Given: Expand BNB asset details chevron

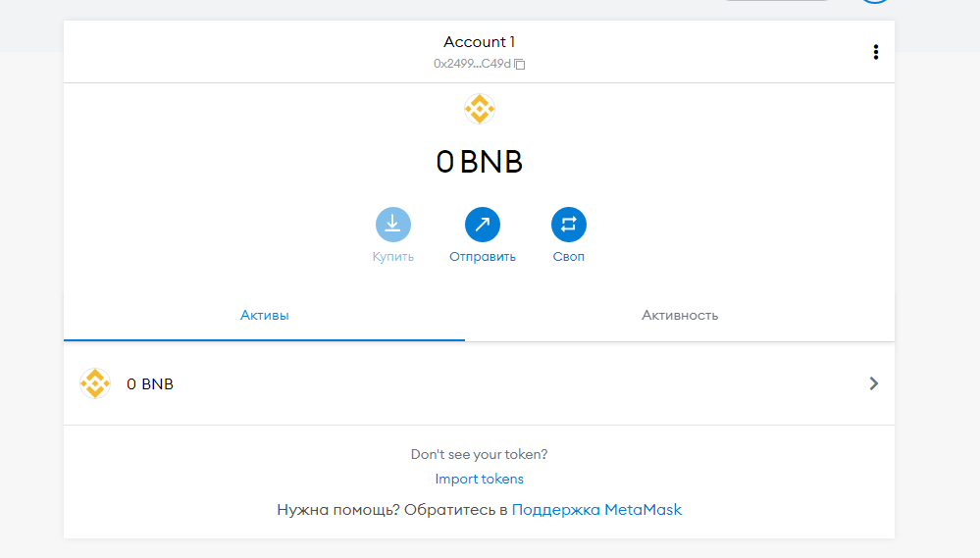Looking at the screenshot, I should (x=874, y=383).
